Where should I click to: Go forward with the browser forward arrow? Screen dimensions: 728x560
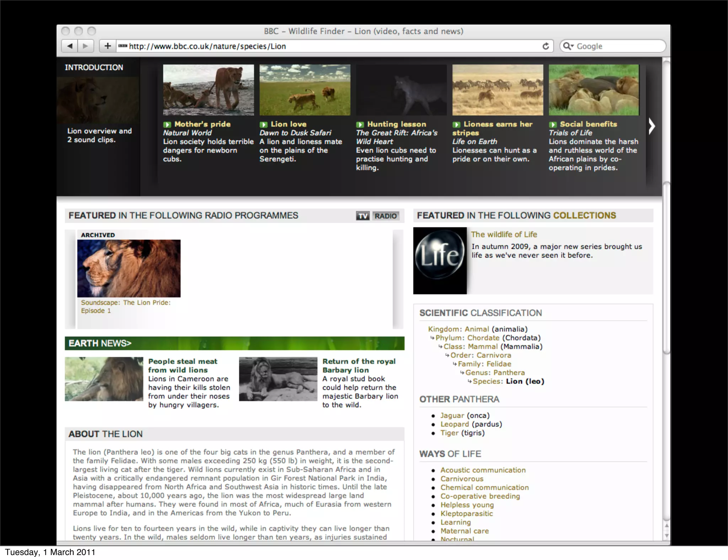click(85, 46)
